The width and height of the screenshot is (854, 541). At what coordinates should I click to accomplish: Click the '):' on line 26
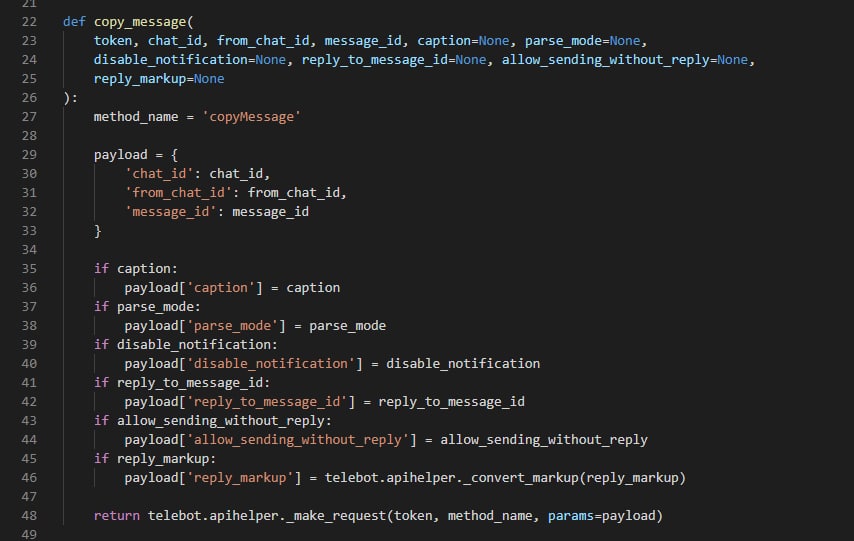[x=71, y=98]
